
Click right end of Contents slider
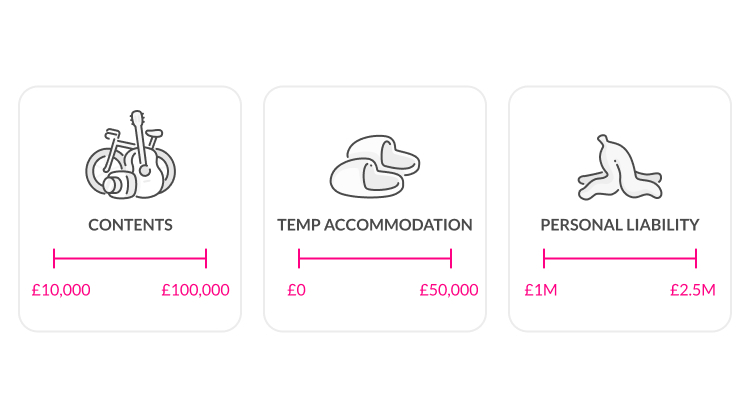click(206, 259)
